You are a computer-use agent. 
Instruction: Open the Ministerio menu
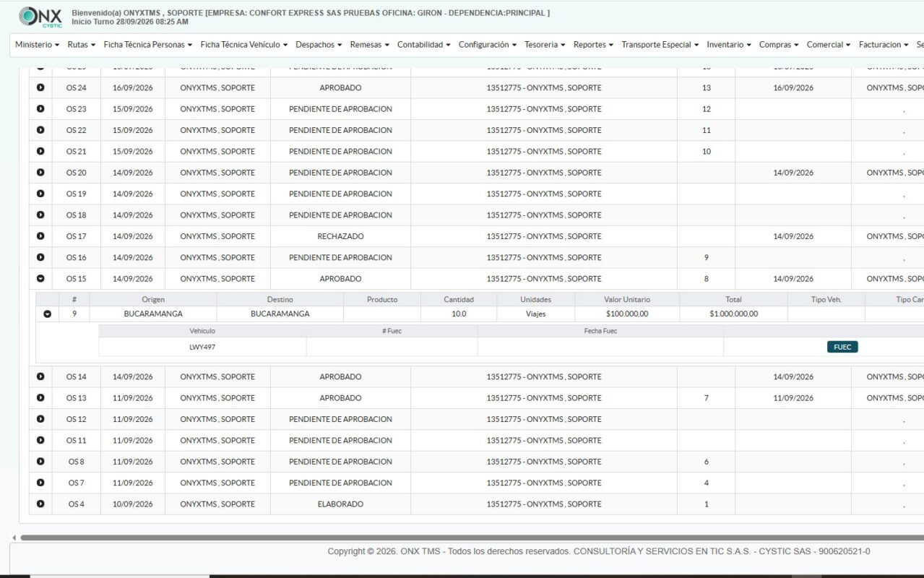[37, 45]
